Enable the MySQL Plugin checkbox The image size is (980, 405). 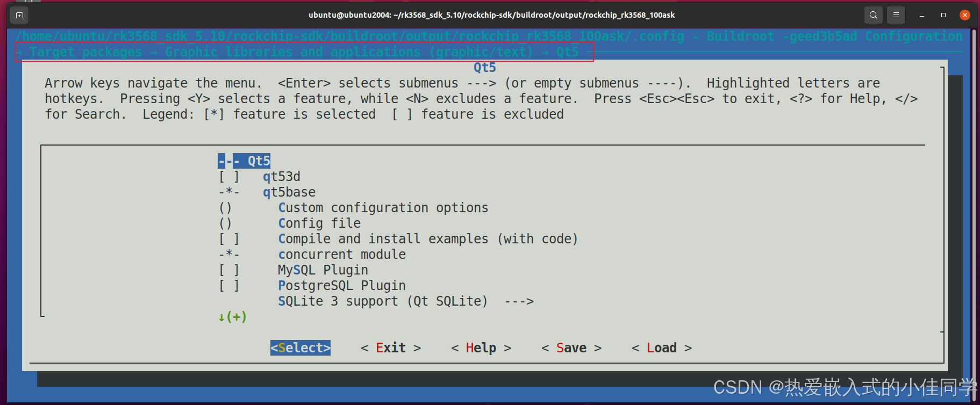pyautogui.click(x=229, y=270)
